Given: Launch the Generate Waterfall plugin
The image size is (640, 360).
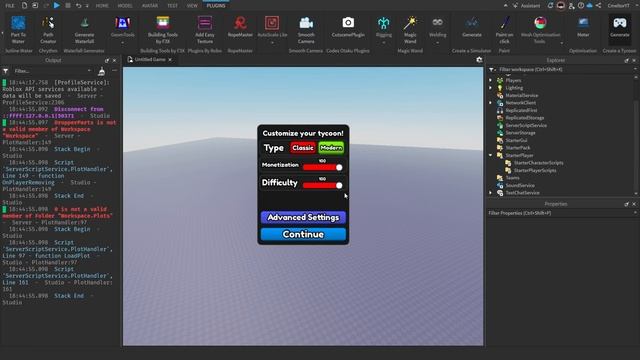Looking at the screenshot, I should 84,29.
